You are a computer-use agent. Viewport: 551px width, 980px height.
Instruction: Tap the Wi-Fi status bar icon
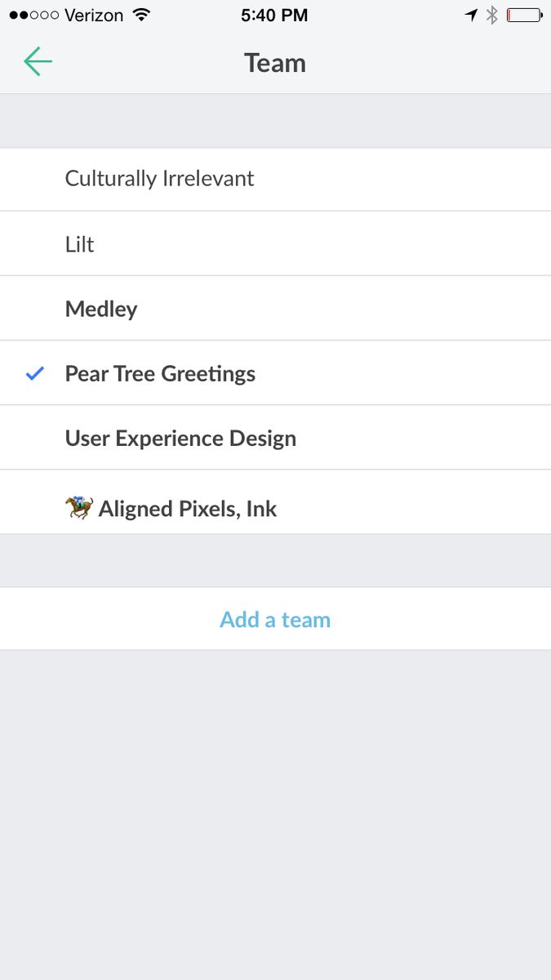pyautogui.click(x=141, y=15)
